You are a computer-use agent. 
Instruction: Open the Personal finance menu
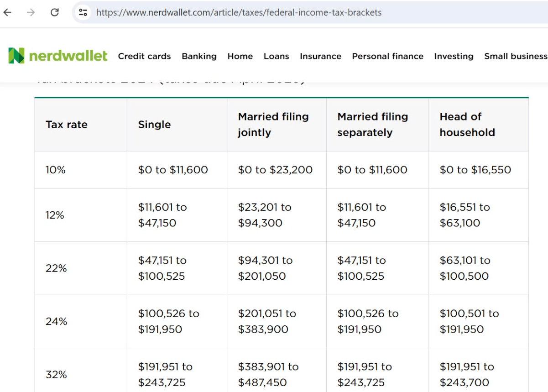[387, 56]
